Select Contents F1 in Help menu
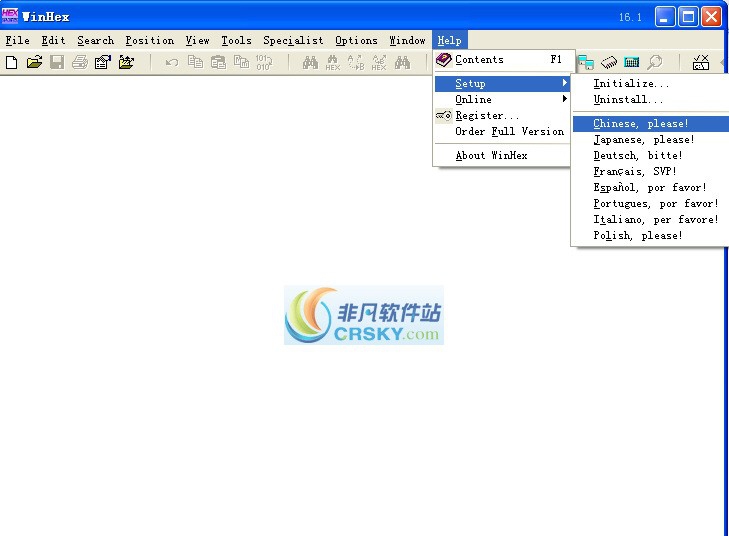The width and height of the screenshot is (729, 536). pos(502,60)
